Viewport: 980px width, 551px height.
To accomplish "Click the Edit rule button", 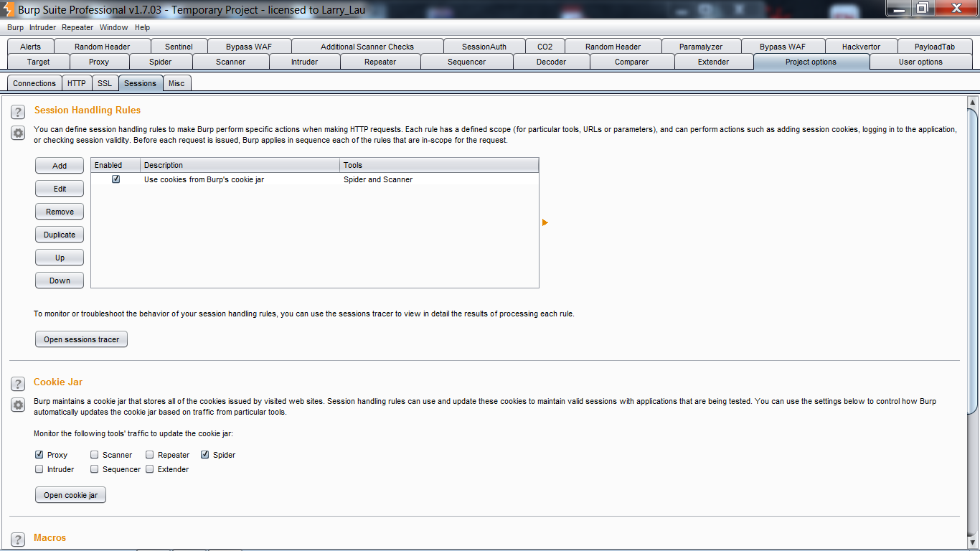I will pos(60,189).
